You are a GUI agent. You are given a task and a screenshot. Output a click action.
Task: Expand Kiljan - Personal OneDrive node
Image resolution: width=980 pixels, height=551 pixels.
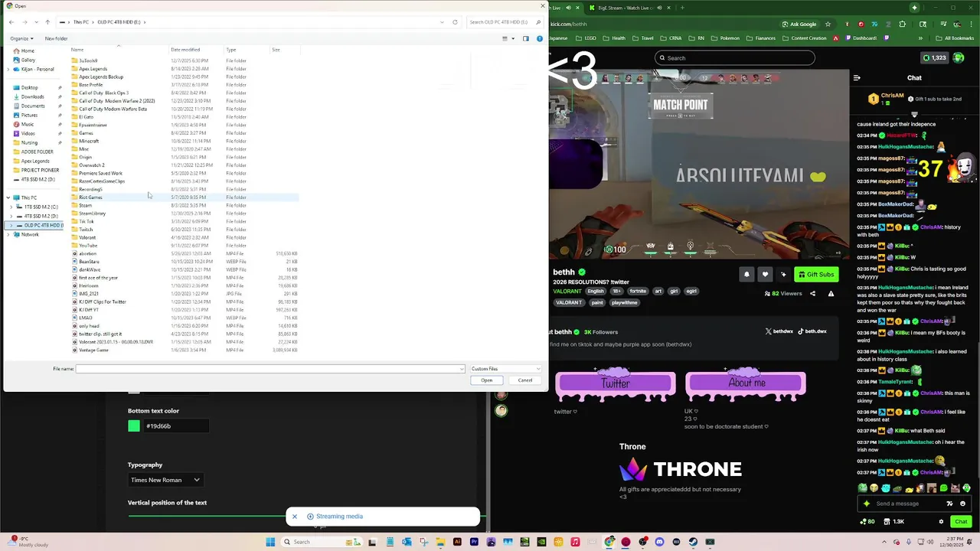coord(8,69)
